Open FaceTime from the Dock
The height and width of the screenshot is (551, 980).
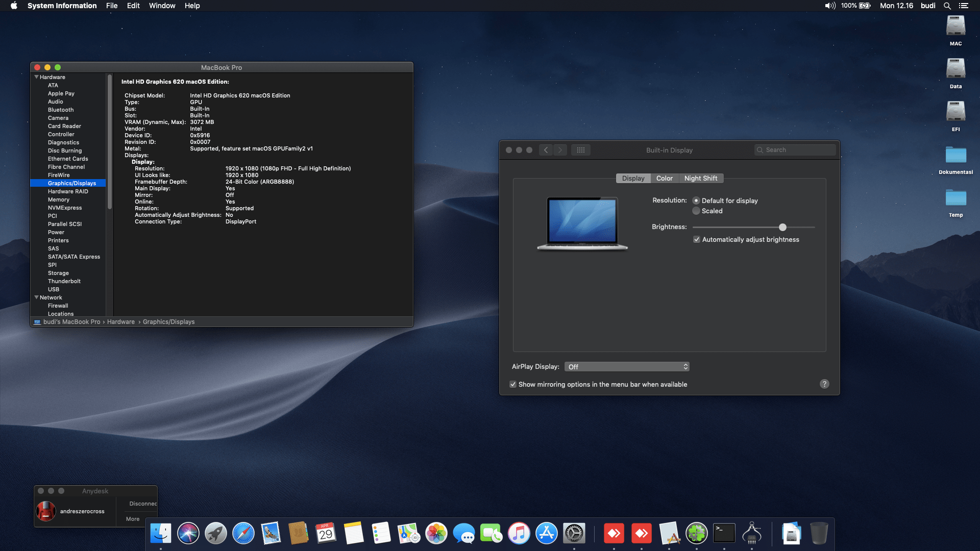[x=492, y=533]
